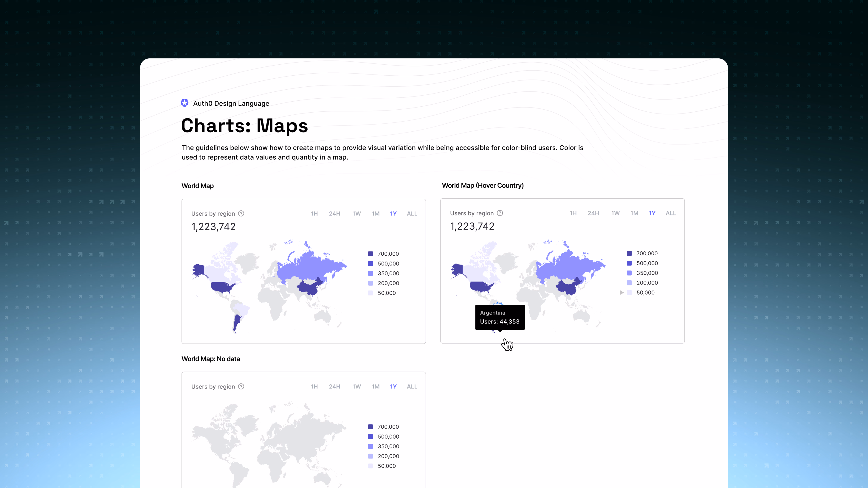Click Alaska on the World Map card
Image resolution: width=868 pixels, height=488 pixels.
pyautogui.click(x=199, y=269)
